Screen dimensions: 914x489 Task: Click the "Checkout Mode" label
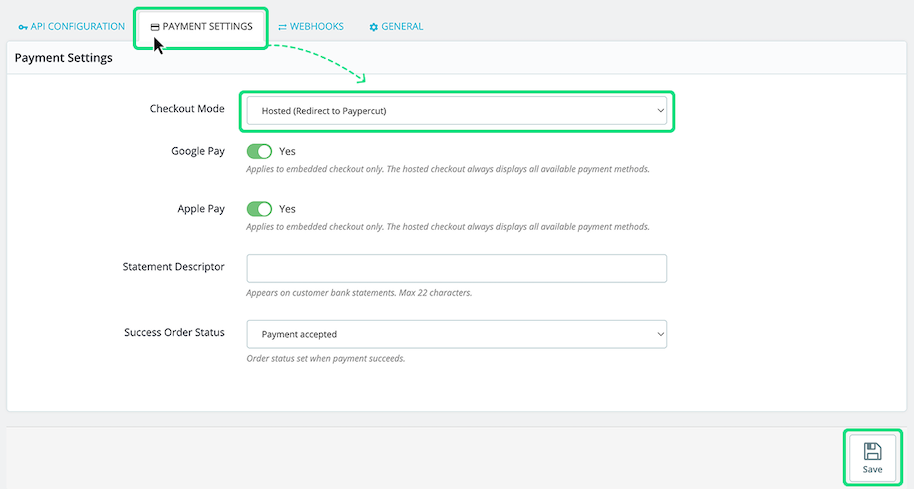[x=187, y=108]
